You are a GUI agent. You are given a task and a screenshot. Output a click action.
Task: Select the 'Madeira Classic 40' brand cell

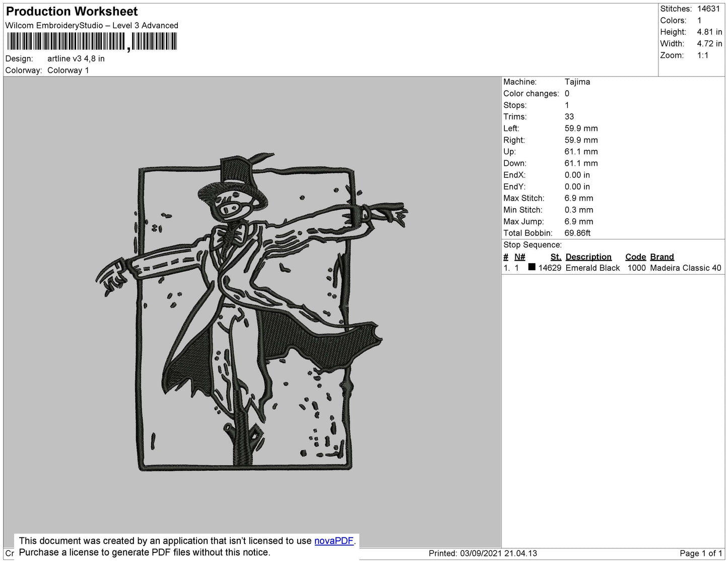coord(686,268)
